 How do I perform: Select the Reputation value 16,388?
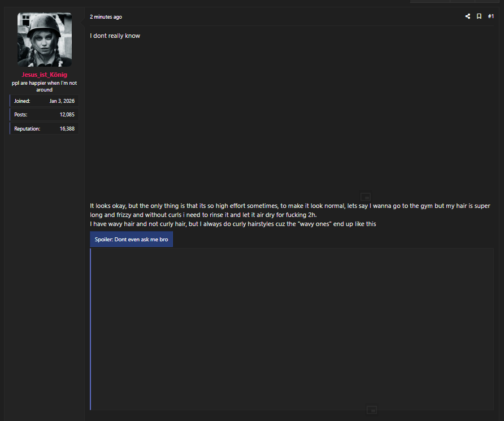[x=67, y=128]
